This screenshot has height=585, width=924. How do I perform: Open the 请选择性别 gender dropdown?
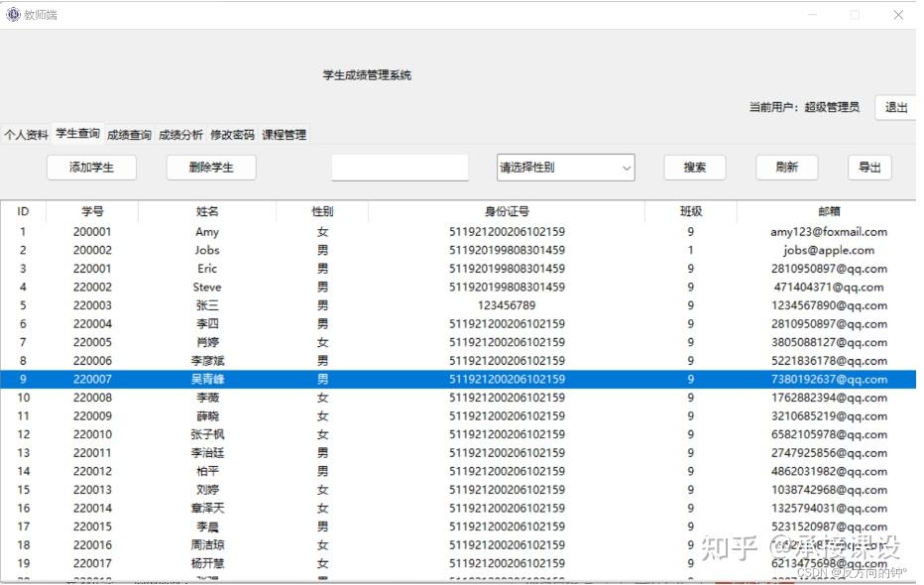(x=565, y=167)
